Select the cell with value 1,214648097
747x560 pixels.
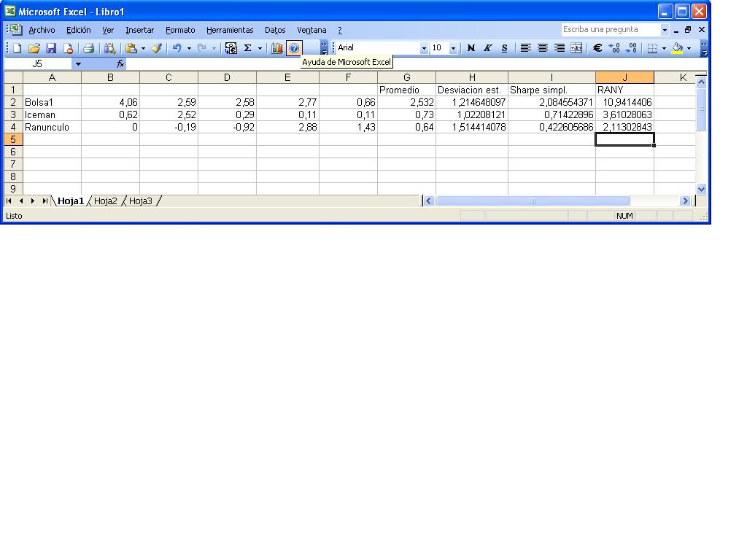[x=472, y=102]
